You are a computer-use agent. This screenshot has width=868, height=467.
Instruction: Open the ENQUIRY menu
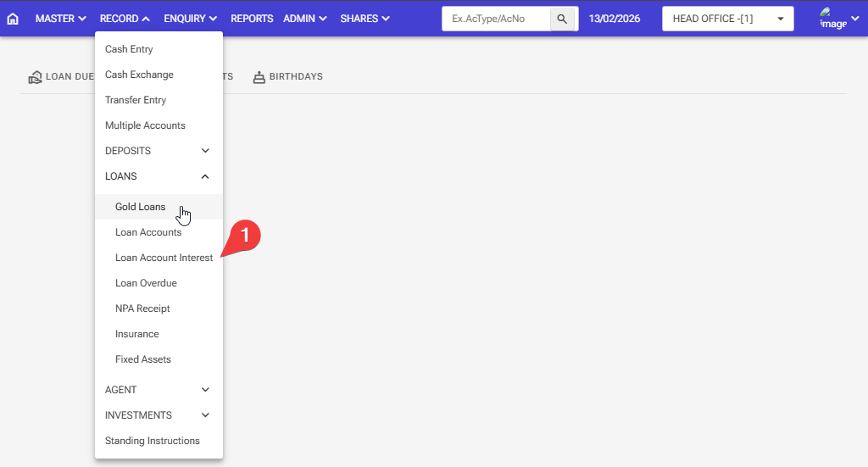[x=190, y=19]
